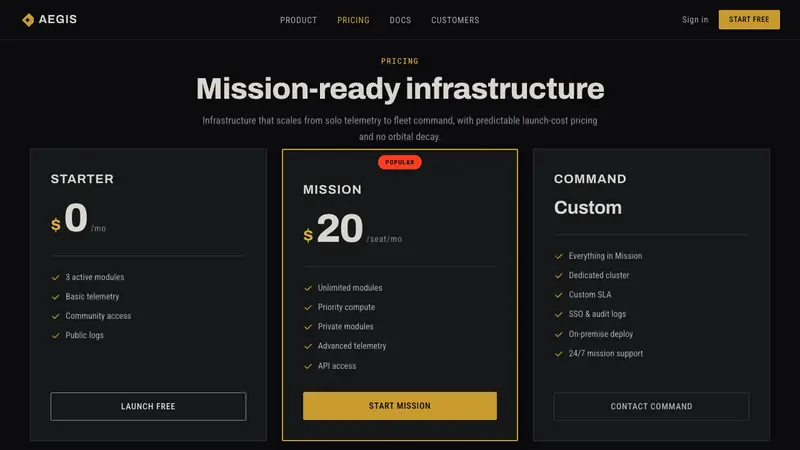Screen dimensions: 800x450
Task: Click the Mission-ready infrastructure heading
Action: click(400, 88)
